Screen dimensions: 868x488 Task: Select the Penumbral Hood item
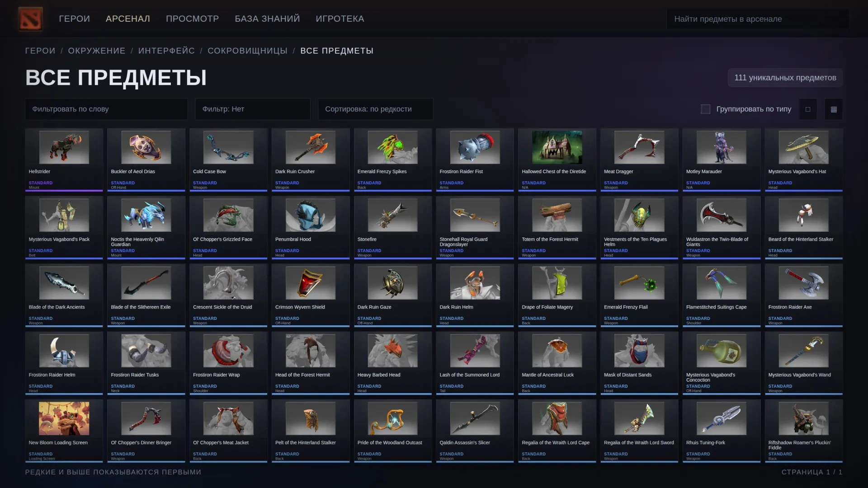311,227
